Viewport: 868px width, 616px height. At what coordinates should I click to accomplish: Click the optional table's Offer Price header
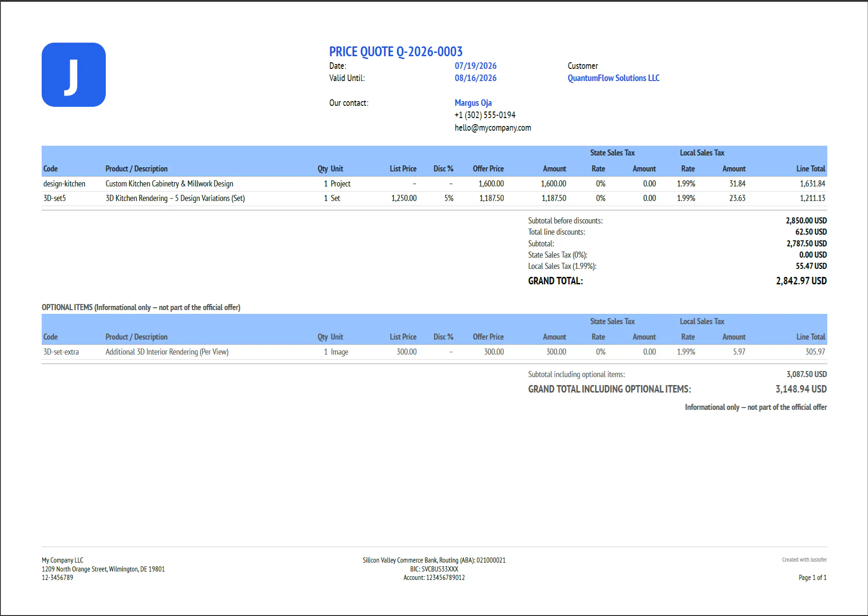pos(488,337)
